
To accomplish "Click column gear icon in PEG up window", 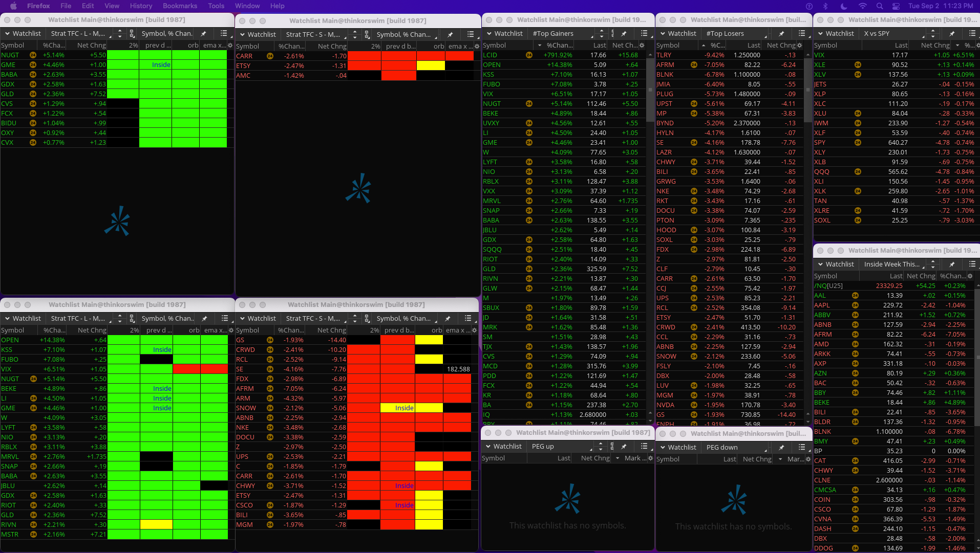I will tap(651, 458).
